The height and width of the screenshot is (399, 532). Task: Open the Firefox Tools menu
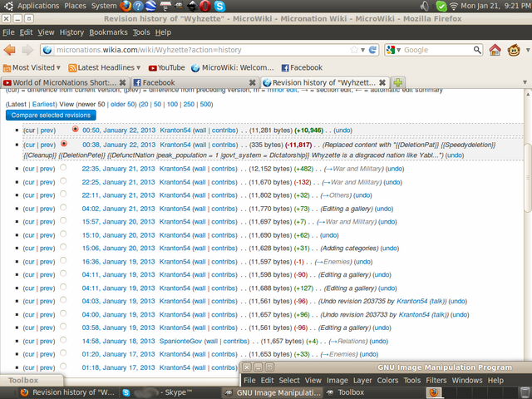(141, 32)
